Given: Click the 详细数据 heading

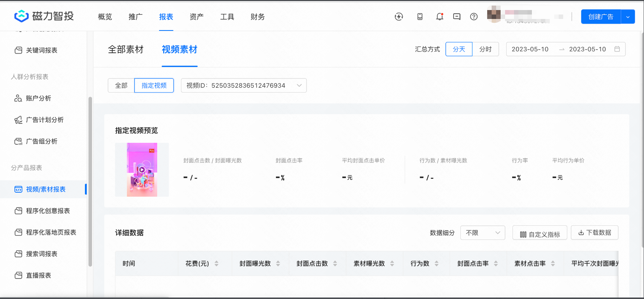Looking at the screenshot, I should (x=129, y=233).
